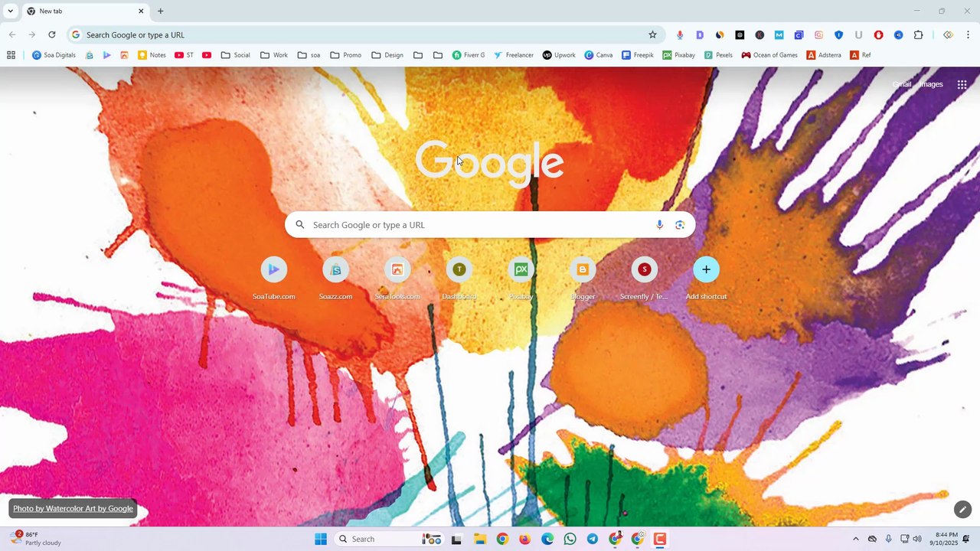980x551 pixels.
Task: Open Telegram from the taskbar
Action: coord(593,539)
